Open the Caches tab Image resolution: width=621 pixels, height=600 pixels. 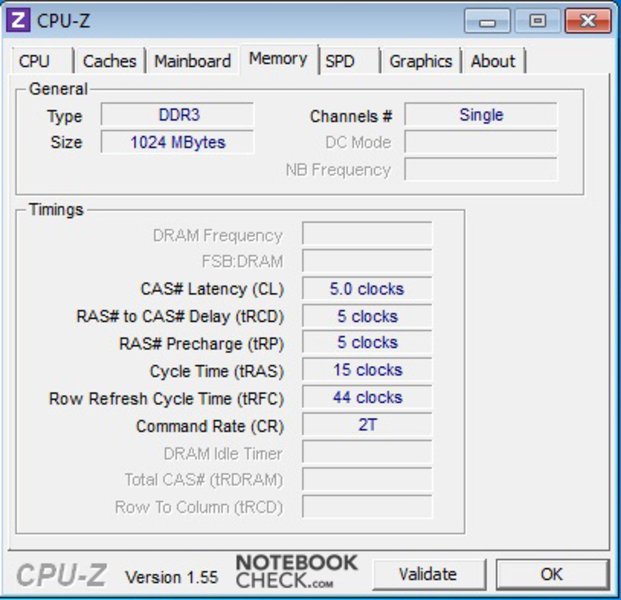(109, 61)
